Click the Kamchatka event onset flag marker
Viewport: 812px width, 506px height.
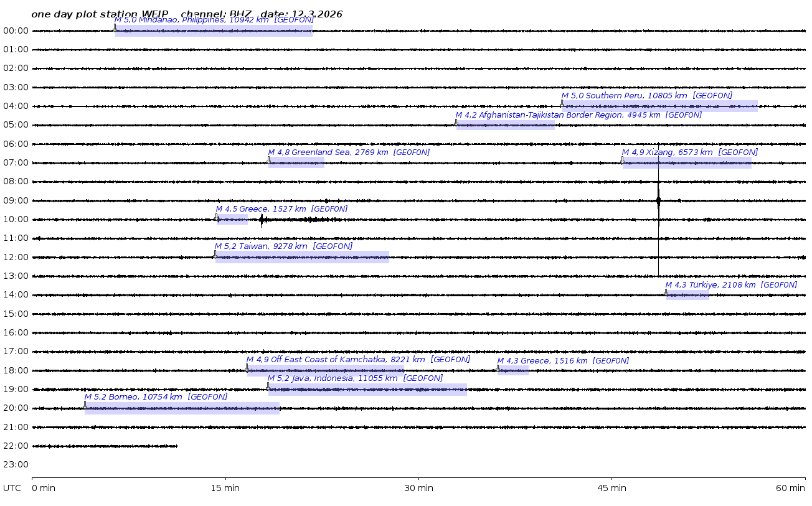pos(247,367)
